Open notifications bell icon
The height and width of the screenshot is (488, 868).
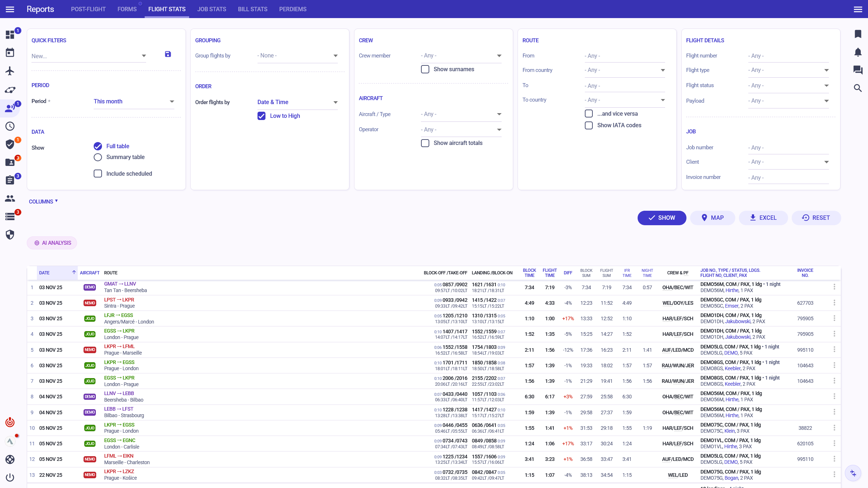858,52
